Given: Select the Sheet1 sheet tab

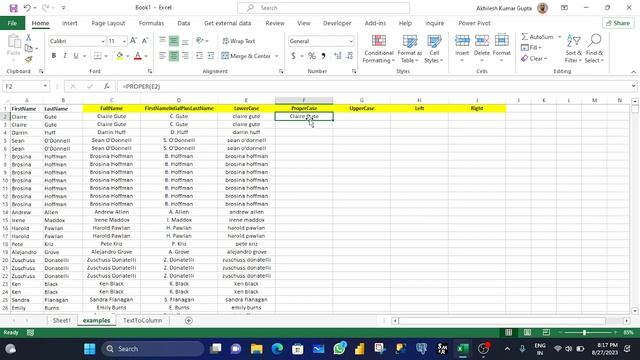Looking at the screenshot, I should 62,320.
